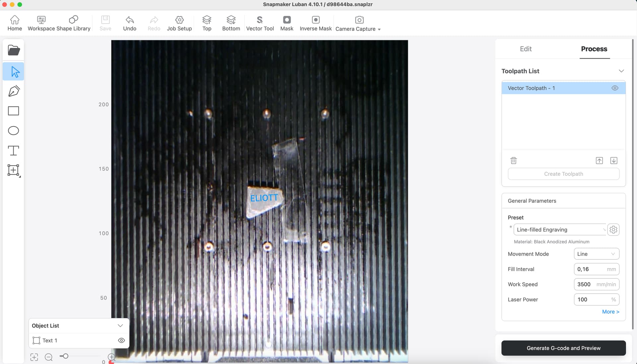Delete toolpath with trash icon
Viewport: 637px width, 364px height.
514,161
